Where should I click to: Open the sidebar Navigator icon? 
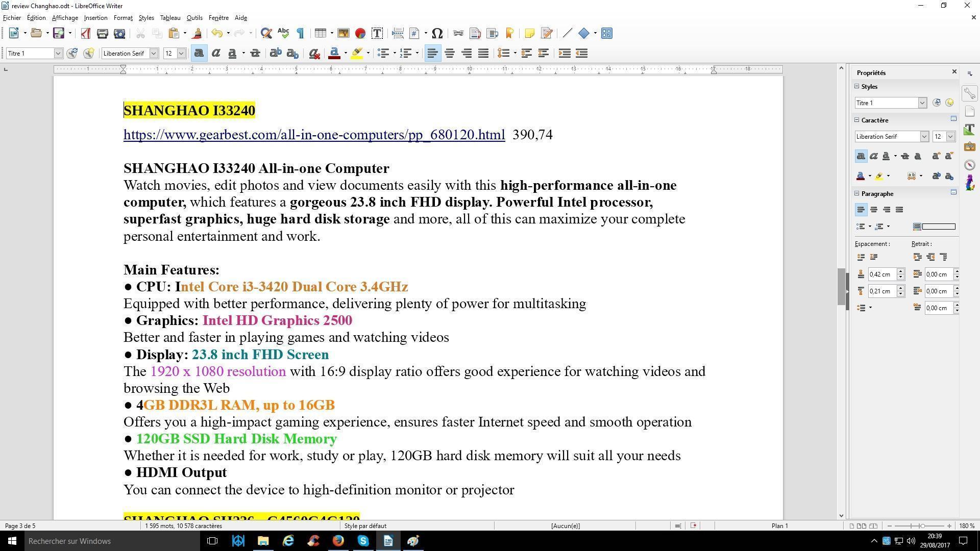[970, 165]
